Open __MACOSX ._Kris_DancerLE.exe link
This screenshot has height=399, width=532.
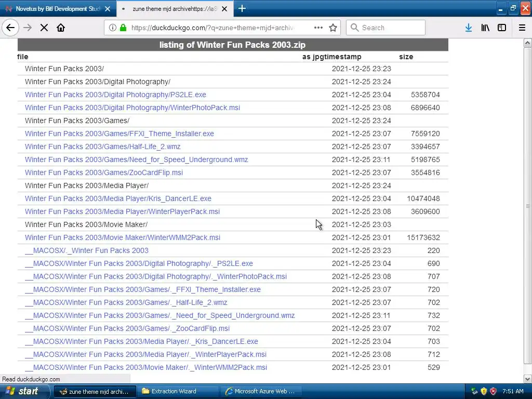(141, 341)
